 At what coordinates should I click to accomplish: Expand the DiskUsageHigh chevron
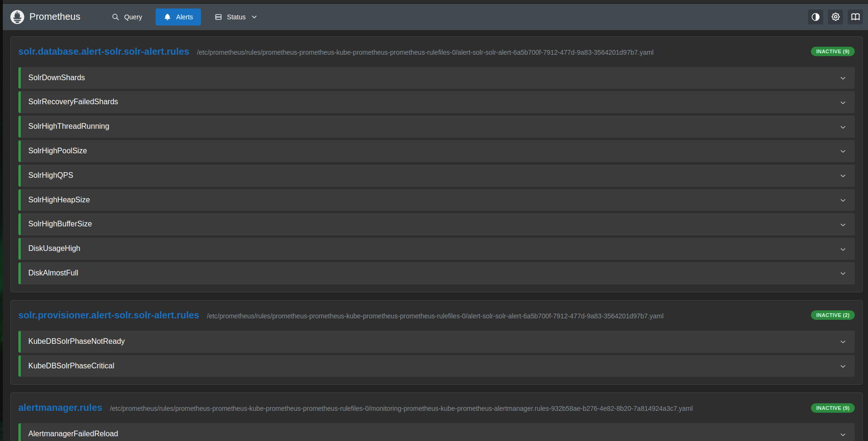click(x=843, y=250)
